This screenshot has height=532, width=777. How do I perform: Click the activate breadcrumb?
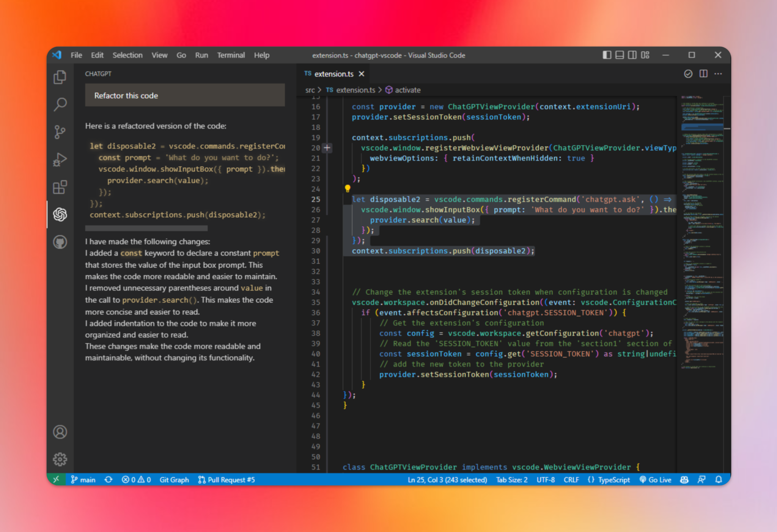tap(403, 90)
